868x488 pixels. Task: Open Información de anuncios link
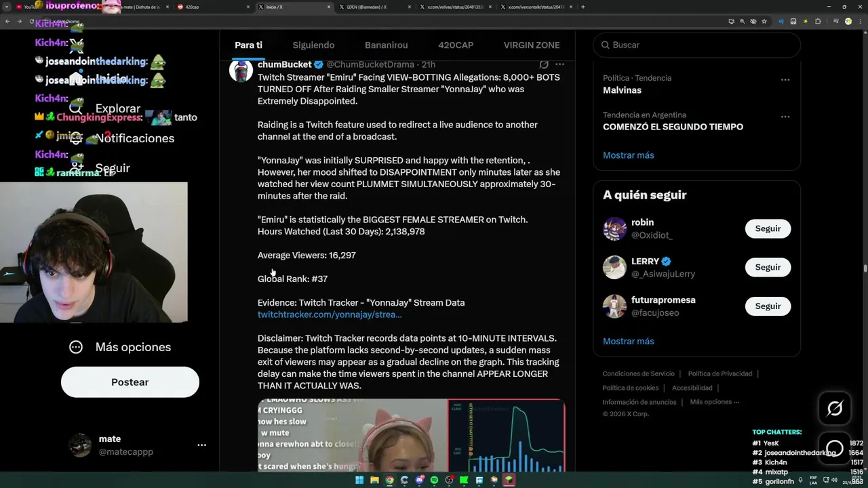[639, 402]
